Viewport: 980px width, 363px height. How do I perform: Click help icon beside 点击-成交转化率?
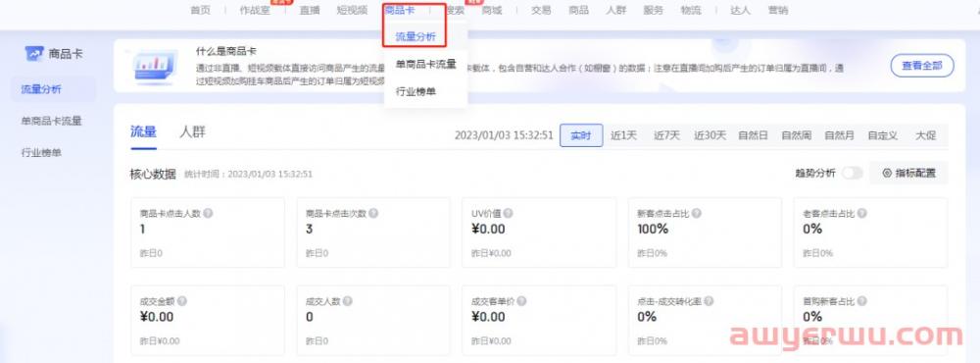click(x=709, y=301)
